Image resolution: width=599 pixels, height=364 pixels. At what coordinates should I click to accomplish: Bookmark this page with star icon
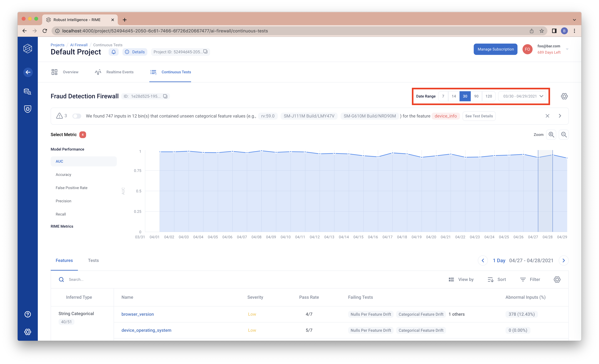pyautogui.click(x=542, y=31)
